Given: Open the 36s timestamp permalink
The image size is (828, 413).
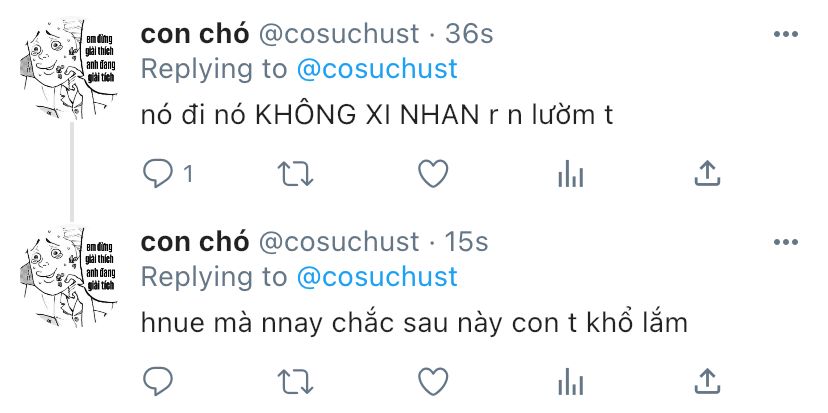Looking at the screenshot, I should coord(469,34).
